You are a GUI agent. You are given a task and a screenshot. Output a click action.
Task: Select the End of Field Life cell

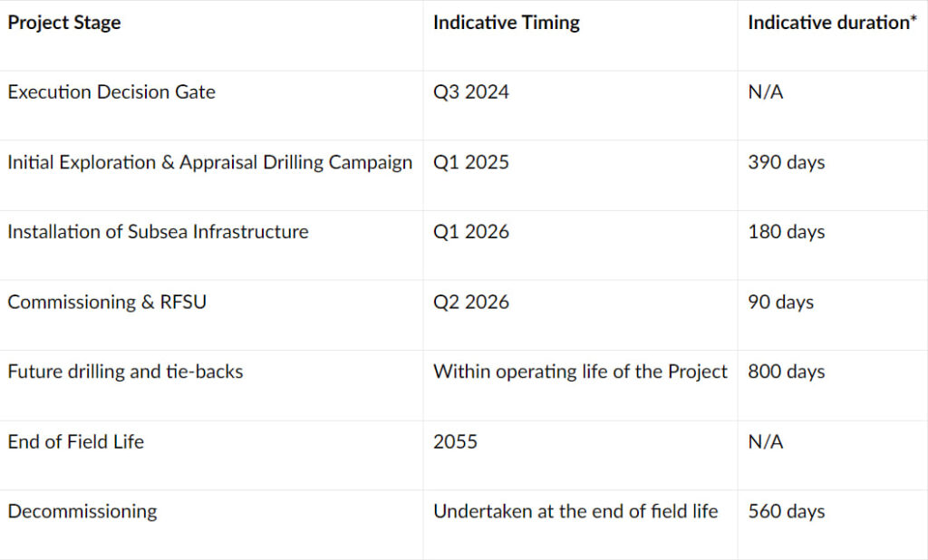point(76,441)
